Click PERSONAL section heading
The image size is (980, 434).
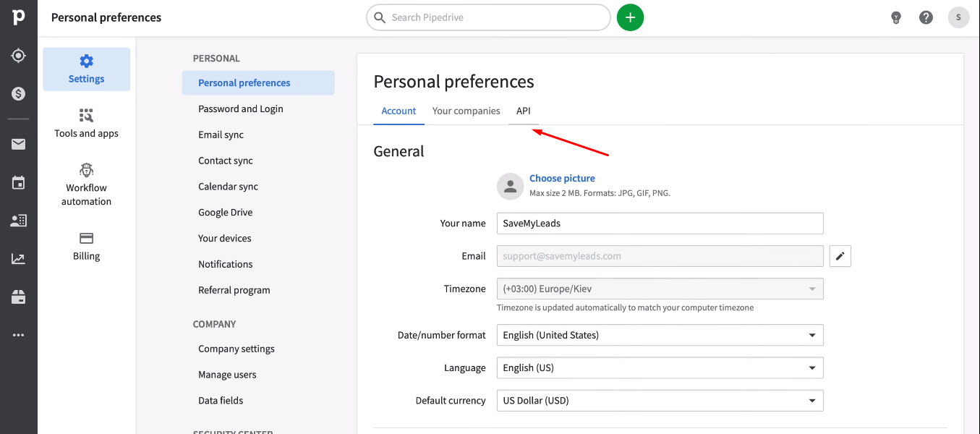click(x=216, y=59)
